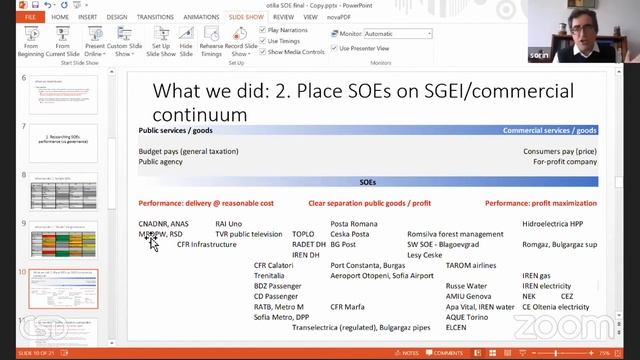
Task: Switch to the DESIGN tab
Action: pos(117,17)
